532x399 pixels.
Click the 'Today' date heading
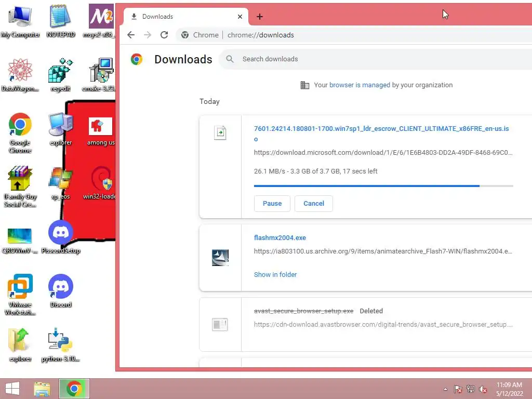pyautogui.click(x=209, y=101)
